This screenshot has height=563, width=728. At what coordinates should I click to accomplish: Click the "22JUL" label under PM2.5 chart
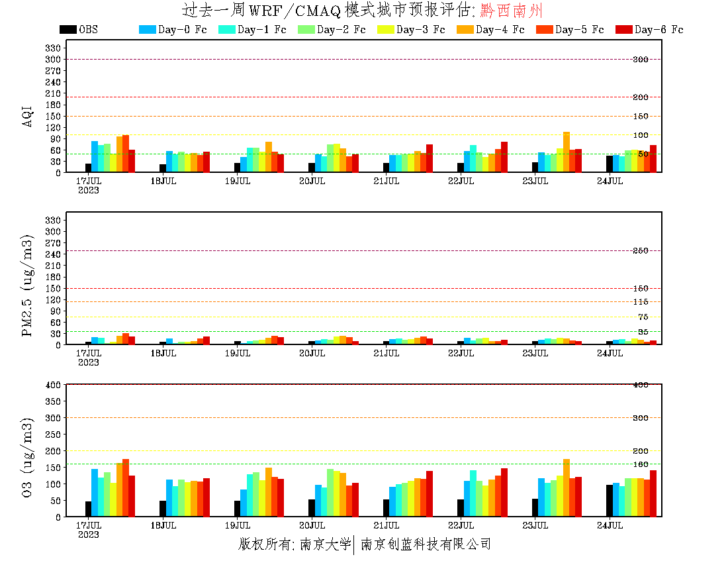[x=461, y=354]
